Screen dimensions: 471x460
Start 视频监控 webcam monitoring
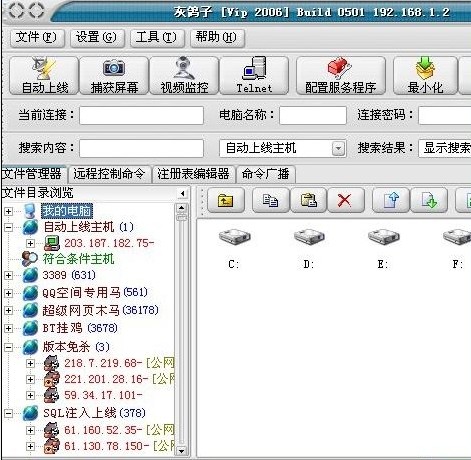(184, 76)
